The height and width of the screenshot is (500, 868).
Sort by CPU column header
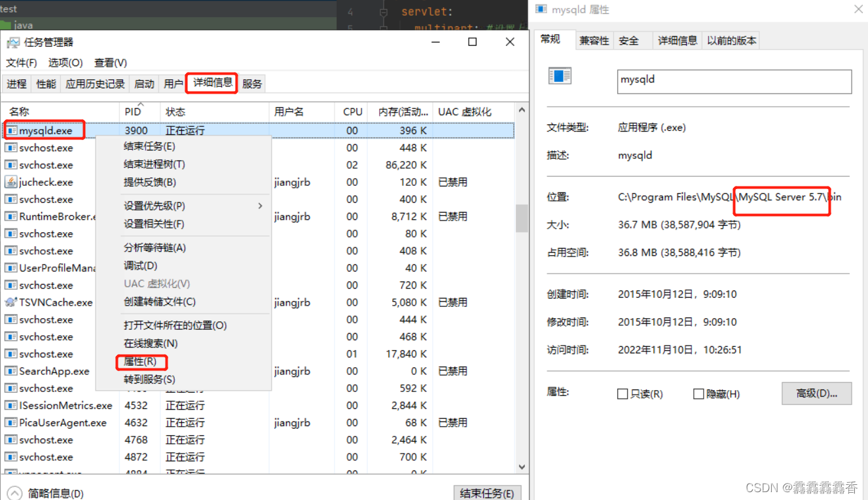coord(351,111)
